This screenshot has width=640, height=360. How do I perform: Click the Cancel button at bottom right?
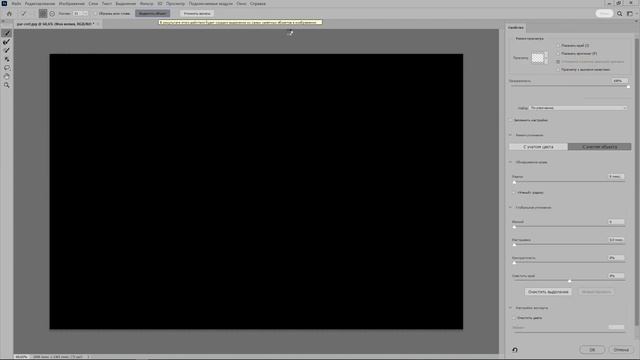[x=621, y=350]
